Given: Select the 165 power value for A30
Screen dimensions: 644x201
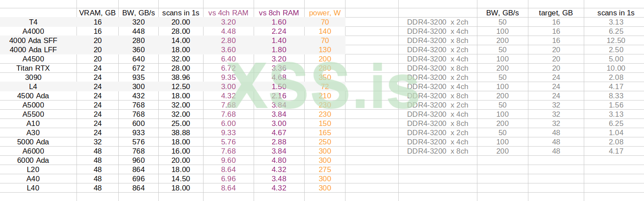Looking at the screenshot, I should coord(325,133).
